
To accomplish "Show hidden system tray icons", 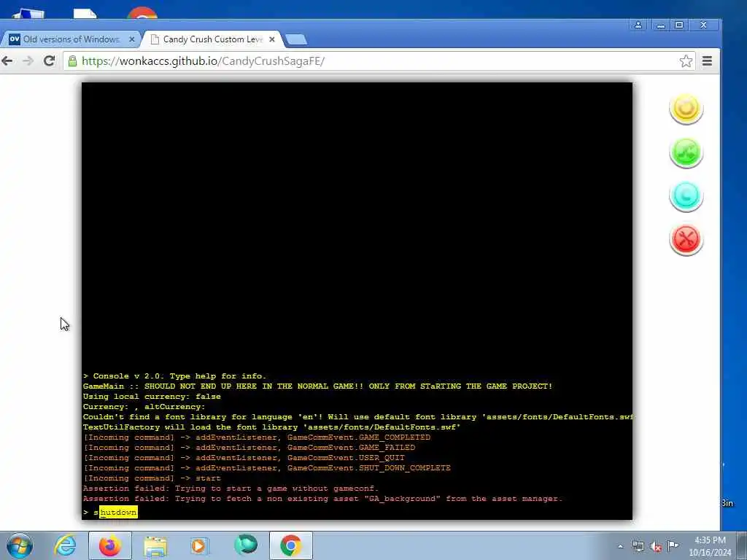I will click(620, 547).
